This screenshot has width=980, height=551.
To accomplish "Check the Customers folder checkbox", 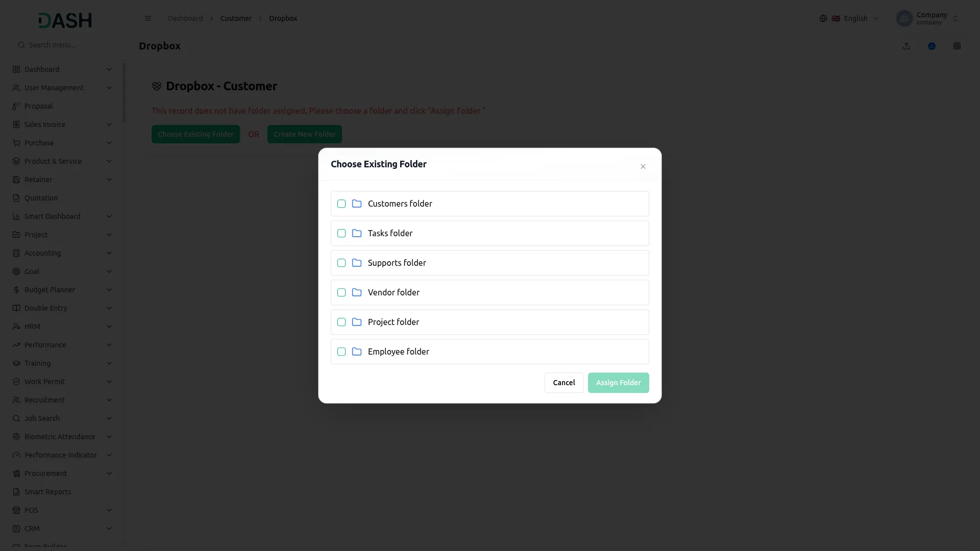I will pyautogui.click(x=341, y=204).
